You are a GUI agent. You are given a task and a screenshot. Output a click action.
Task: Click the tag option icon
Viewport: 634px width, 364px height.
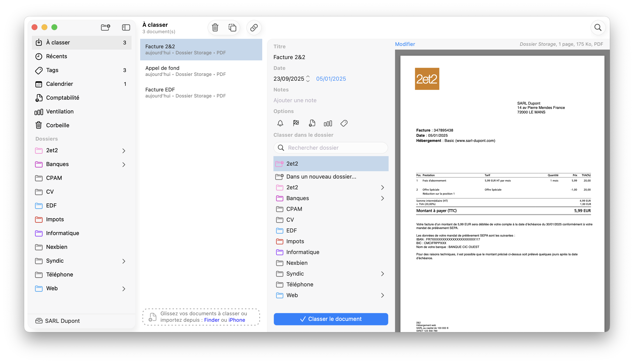point(344,123)
